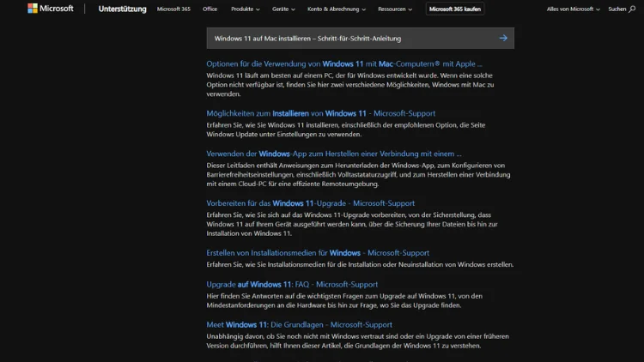Click description starting 'Erfahren Sie, wie Sie Installationsmedien'

click(360, 265)
